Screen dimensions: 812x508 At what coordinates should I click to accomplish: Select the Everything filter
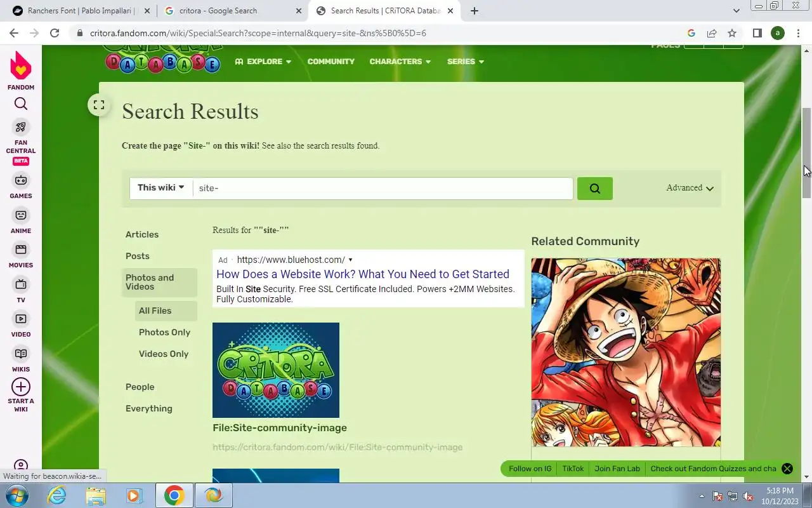point(148,408)
